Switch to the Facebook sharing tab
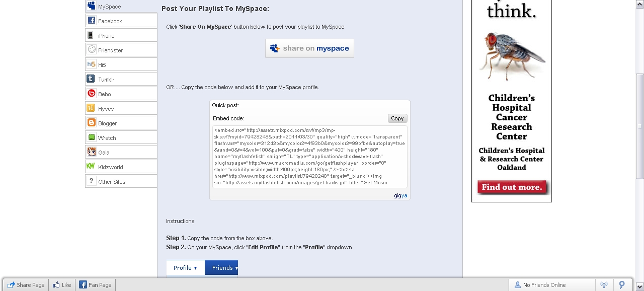Screen dimensions: 644x291 pyautogui.click(x=121, y=21)
